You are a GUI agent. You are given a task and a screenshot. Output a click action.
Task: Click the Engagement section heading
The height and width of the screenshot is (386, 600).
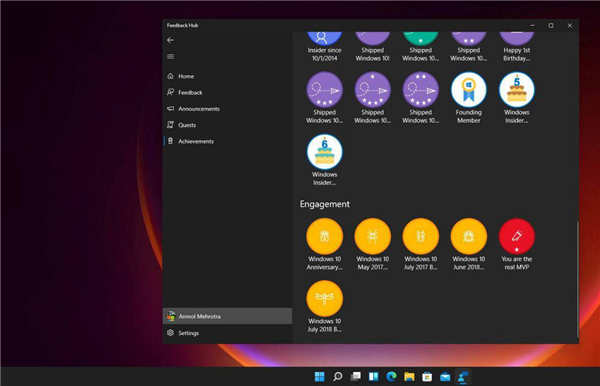(324, 204)
